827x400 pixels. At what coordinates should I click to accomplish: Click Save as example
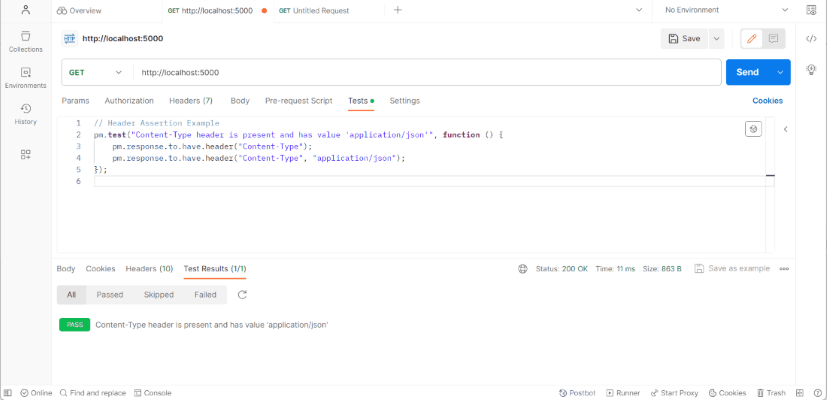pyautogui.click(x=732, y=269)
